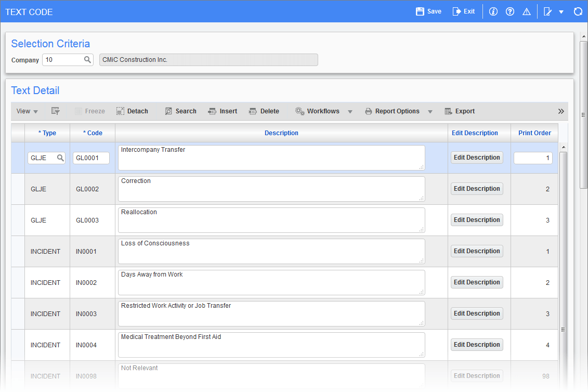This screenshot has width=588, height=392.
Task: Click the Company lookup magnifier icon
Action: (87, 60)
